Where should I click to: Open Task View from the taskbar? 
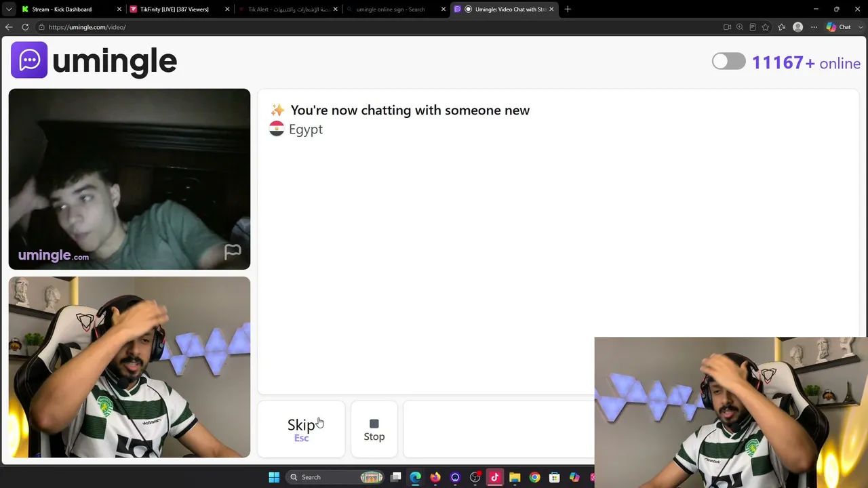click(396, 477)
